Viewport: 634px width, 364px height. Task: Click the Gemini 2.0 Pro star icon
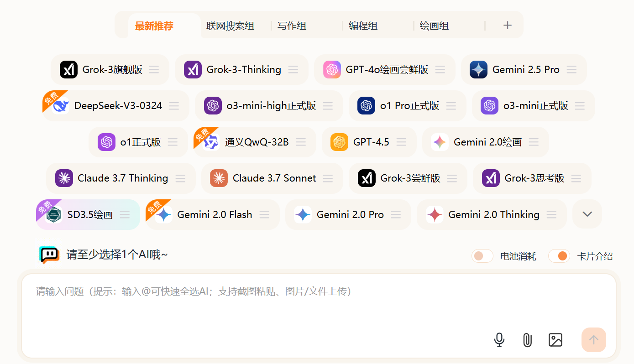(303, 214)
